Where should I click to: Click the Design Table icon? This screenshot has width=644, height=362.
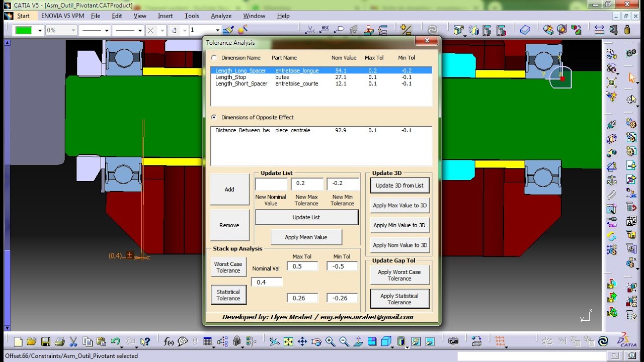207,342
